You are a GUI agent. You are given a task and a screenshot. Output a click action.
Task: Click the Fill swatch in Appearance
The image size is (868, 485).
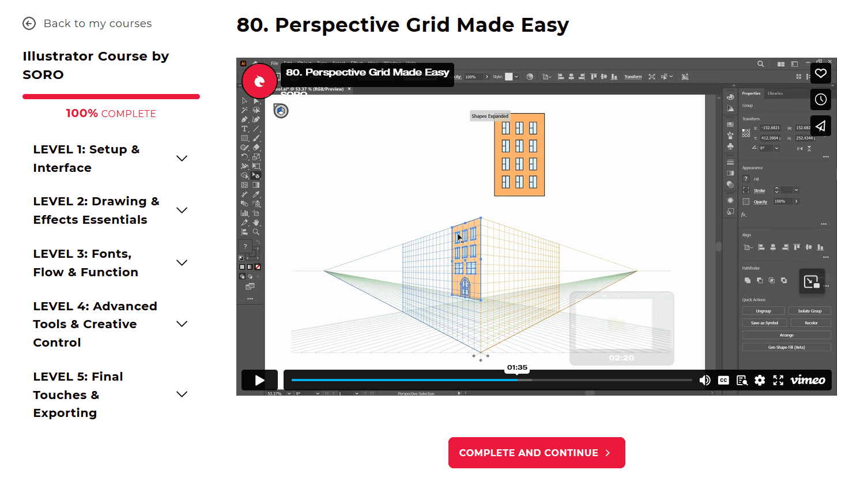pyautogui.click(x=746, y=179)
